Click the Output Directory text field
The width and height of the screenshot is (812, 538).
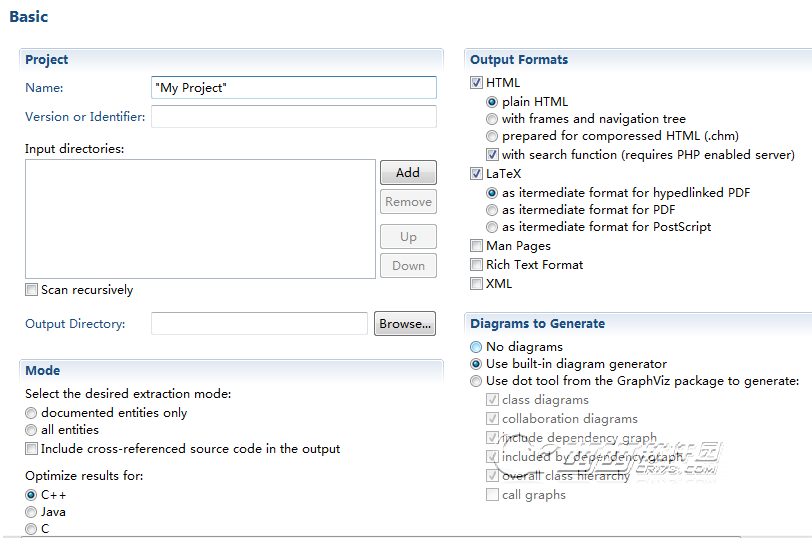[259, 324]
